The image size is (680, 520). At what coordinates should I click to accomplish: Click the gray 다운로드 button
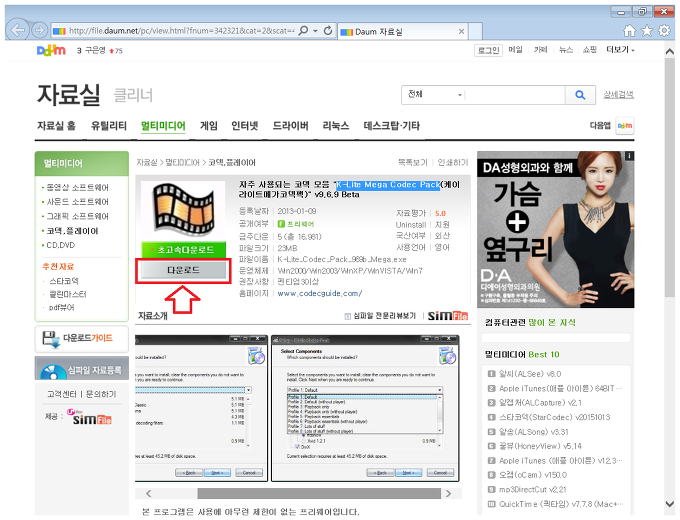point(183,270)
